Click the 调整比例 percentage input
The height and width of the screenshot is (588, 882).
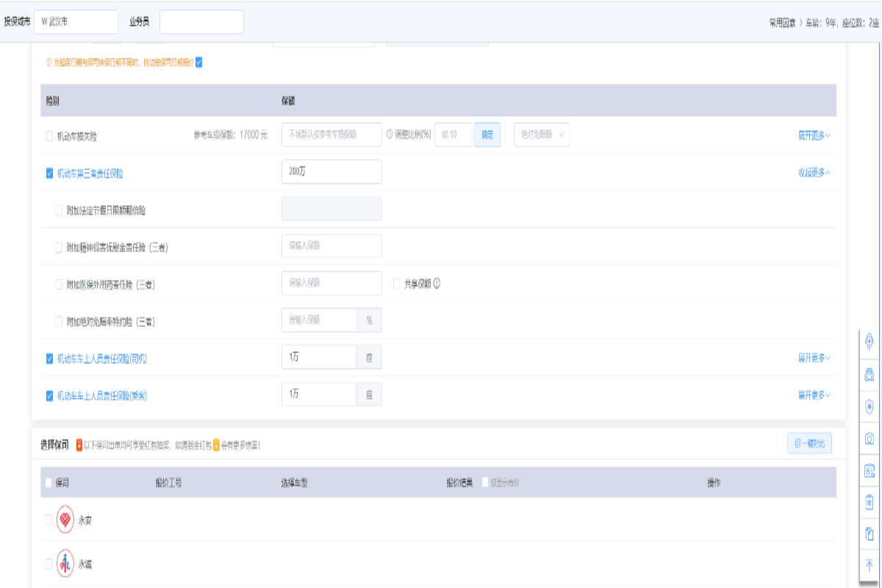click(453, 135)
